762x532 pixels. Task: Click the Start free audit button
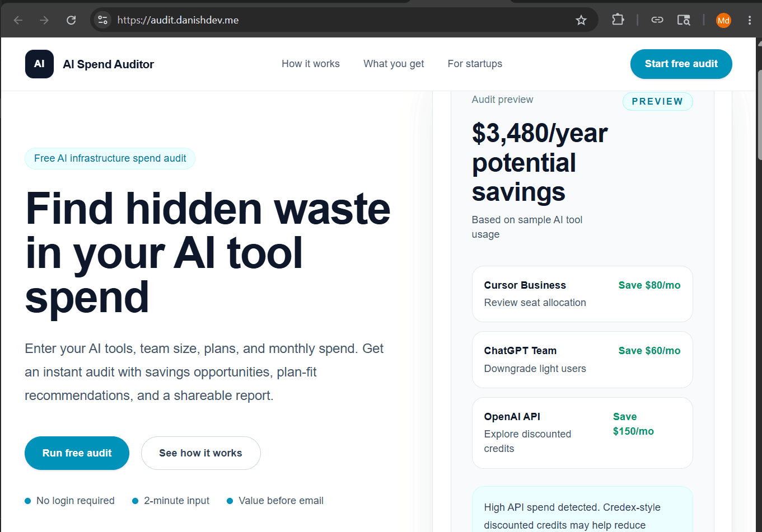tap(681, 64)
